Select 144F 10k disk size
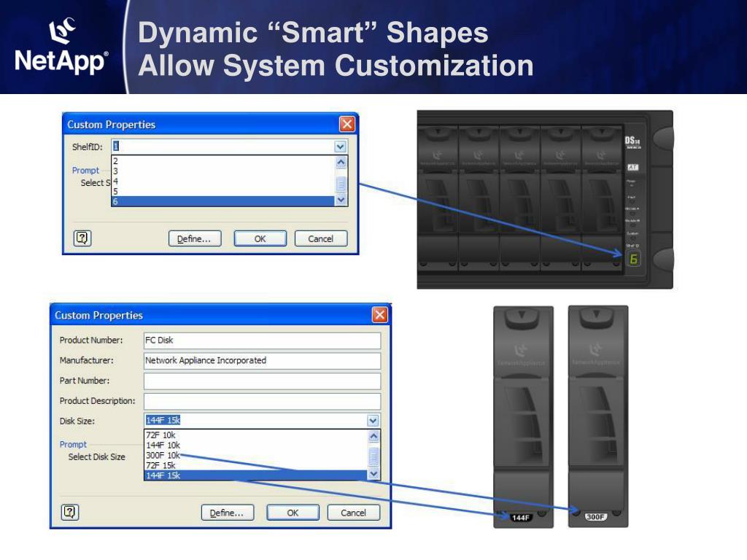The height and width of the screenshot is (560, 747). [256, 445]
